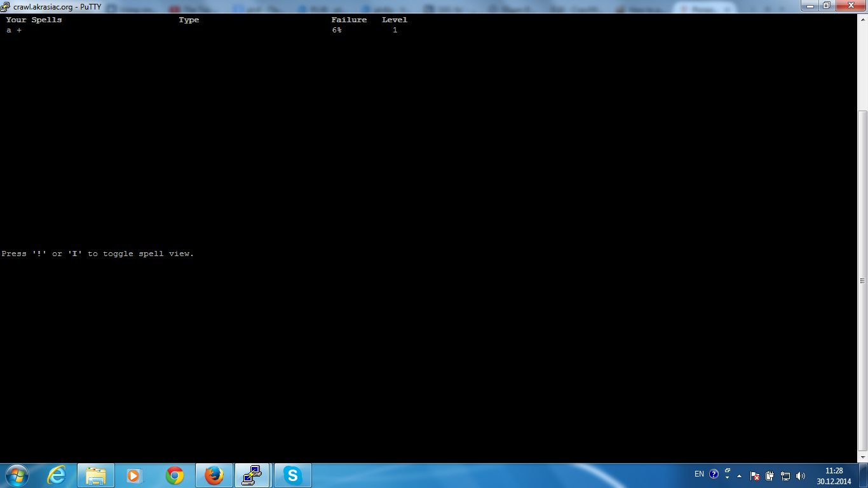Click the terminal scrollbar thumb

862,280
